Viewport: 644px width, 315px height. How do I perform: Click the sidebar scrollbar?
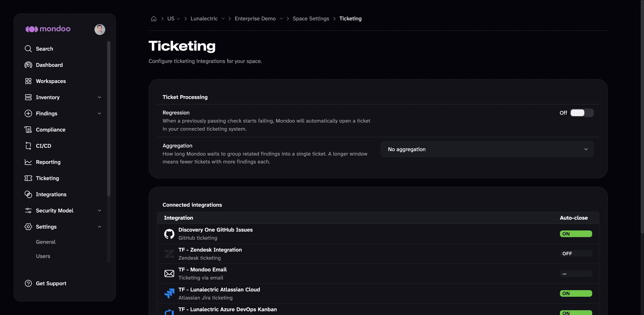tap(109, 119)
